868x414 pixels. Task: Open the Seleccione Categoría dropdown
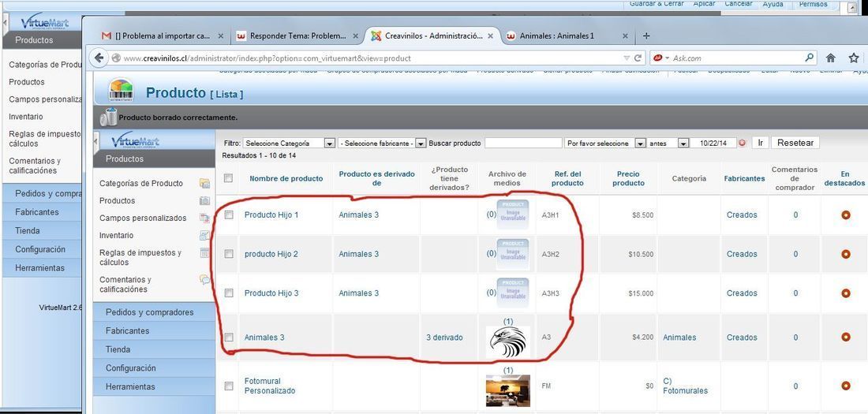coord(289,143)
